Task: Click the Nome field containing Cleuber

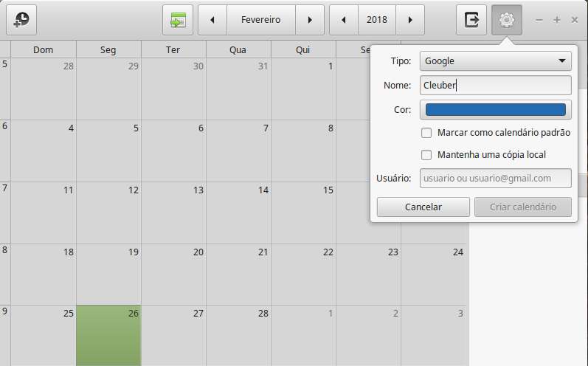Action: [x=496, y=85]
